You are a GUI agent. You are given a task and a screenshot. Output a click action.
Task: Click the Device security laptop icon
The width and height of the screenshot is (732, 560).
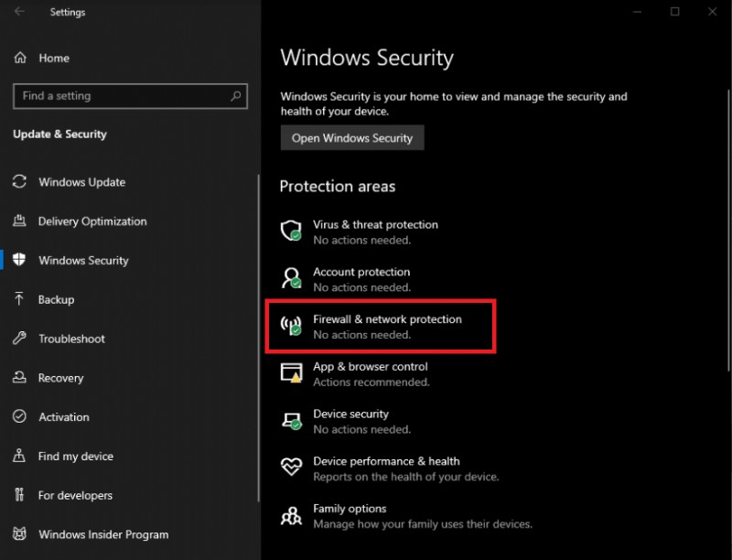[x=291, y=421]
